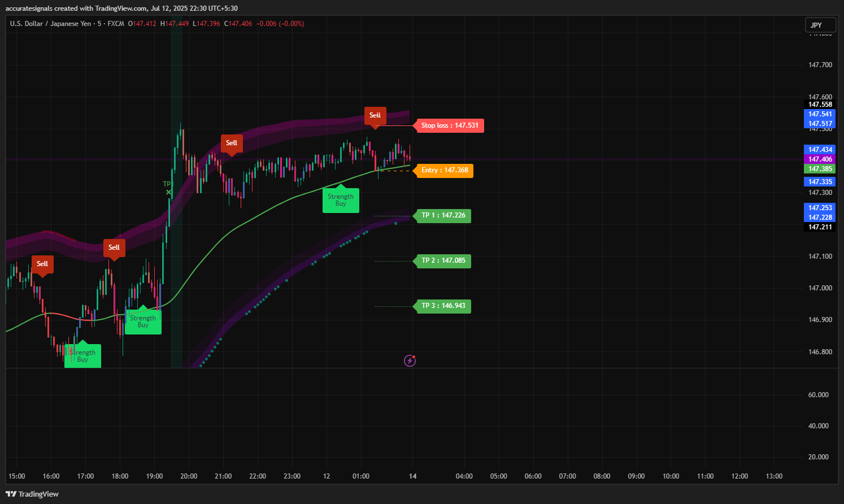Click the 16:00 time axis label

(51, 476)
